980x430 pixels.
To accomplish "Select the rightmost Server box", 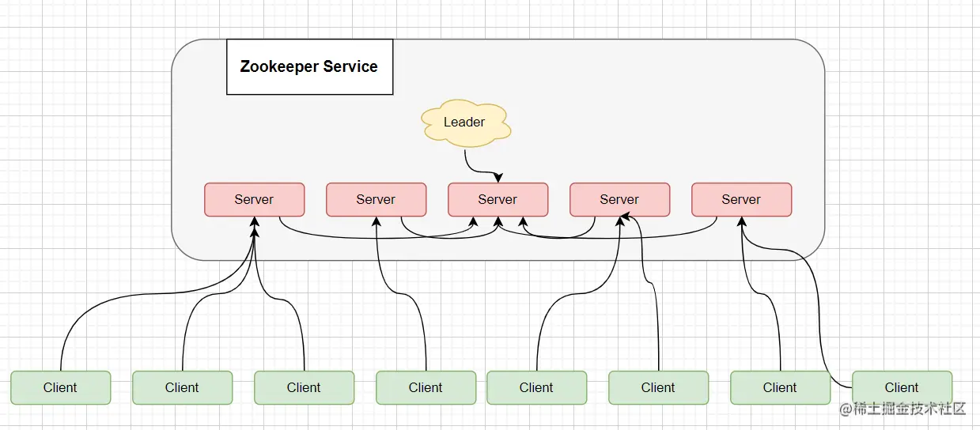I will click(x=741, y=200).
